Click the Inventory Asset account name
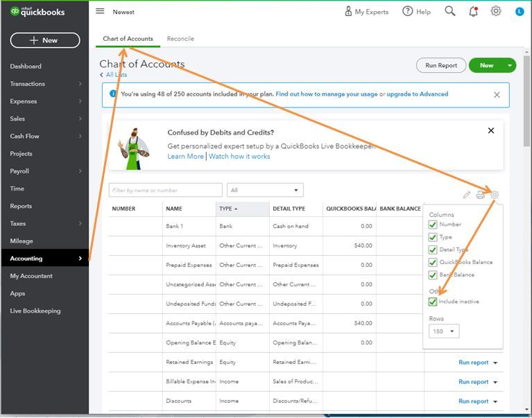 (186, 245)
